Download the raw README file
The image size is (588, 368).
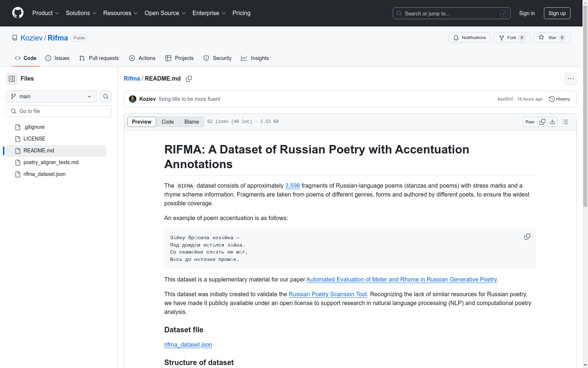[552, 122]
